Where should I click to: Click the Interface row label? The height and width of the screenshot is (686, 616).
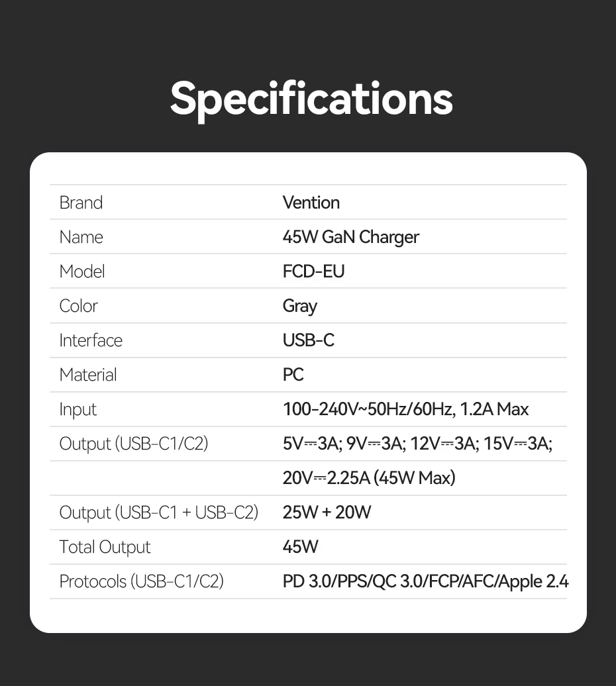tap(91, 340)
